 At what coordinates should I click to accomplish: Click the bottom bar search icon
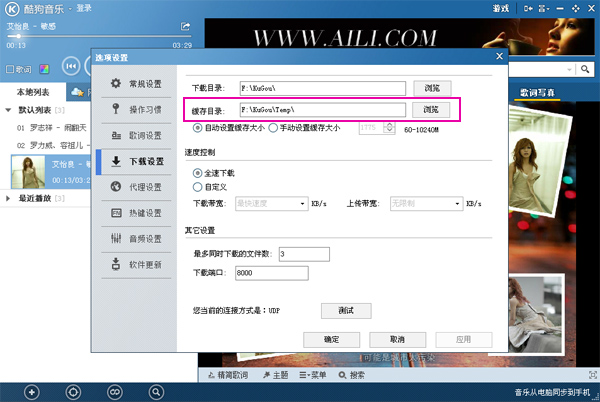click(156, 392)
